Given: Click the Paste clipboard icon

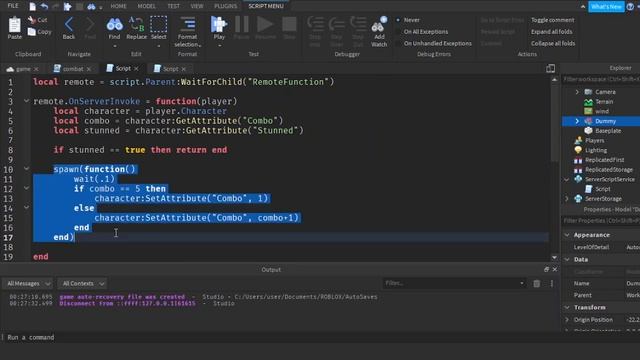Looking at the screenshot, I should [x=15, y=25].
